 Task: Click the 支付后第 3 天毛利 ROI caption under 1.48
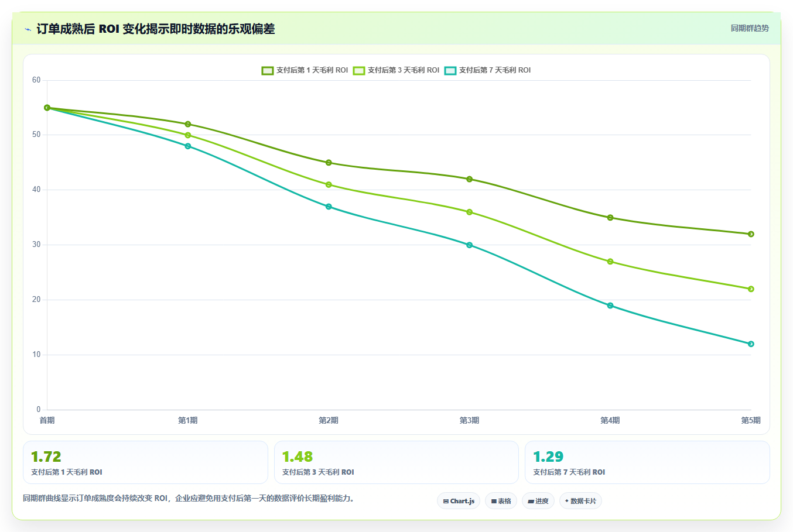[318, 472]
